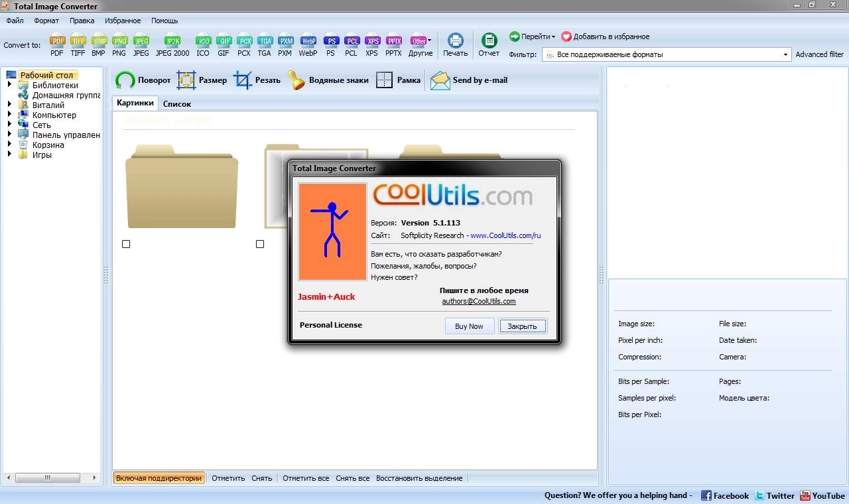Expand the Игры tree node
The height and width of the screenshot is (504, 849).
pos(10,155)
